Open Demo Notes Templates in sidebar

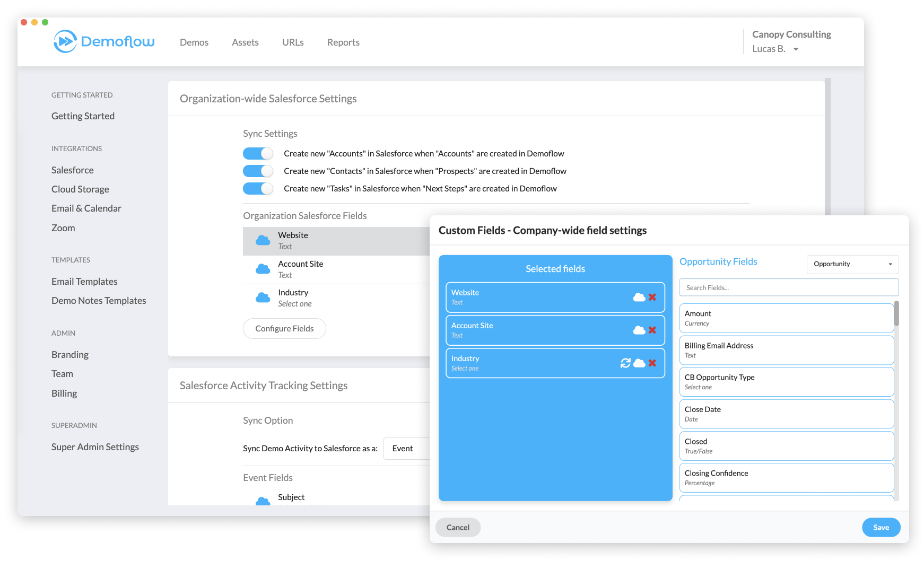[x=99, y=301]
